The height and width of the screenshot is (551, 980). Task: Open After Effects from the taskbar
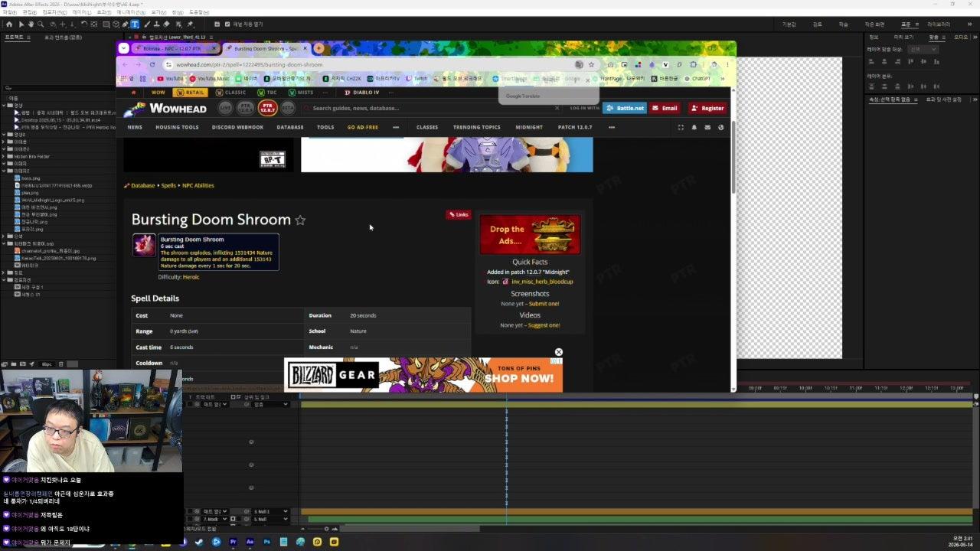(x=250, y=542)
